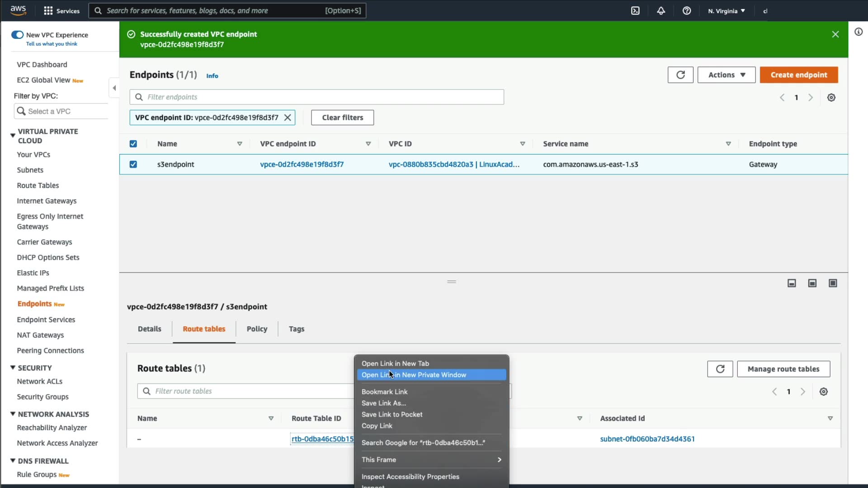The image size is (868, 488).
Task: Open the Actions dropdown
Action: (x=726, y=75)
